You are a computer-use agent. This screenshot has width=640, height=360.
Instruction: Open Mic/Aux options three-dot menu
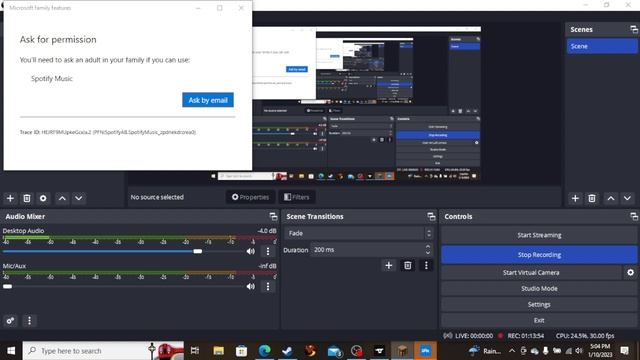click(268, 287)
